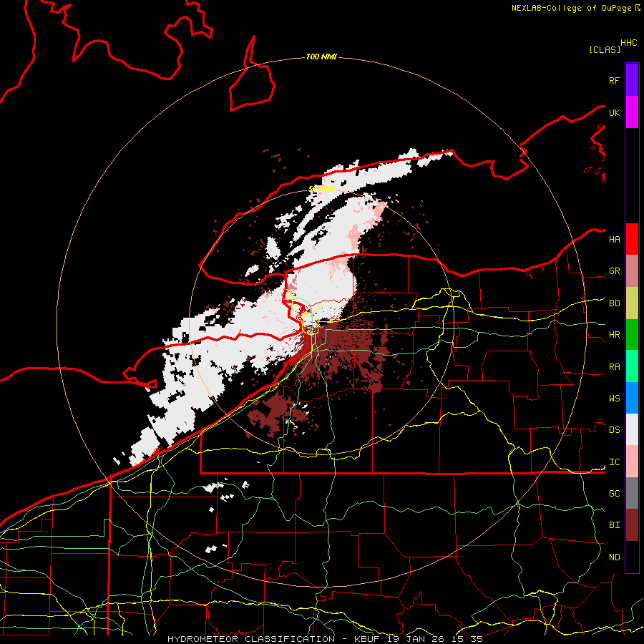Click the NEXLAB-College of DuPage title text

(573, 8)
